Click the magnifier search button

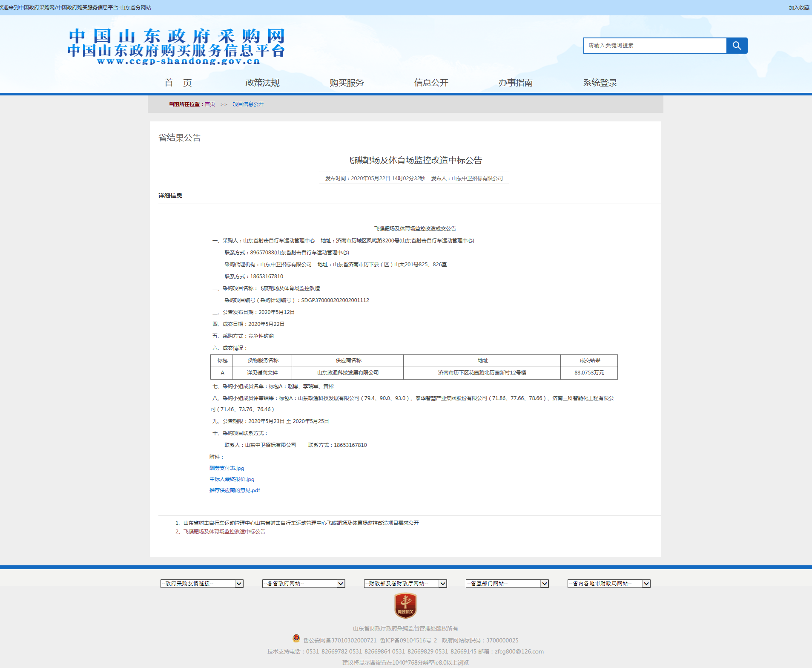[x=737, y=46]
